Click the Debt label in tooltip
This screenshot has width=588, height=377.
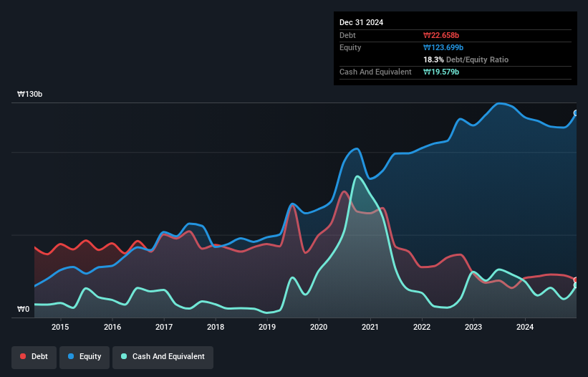coord(347,35)
